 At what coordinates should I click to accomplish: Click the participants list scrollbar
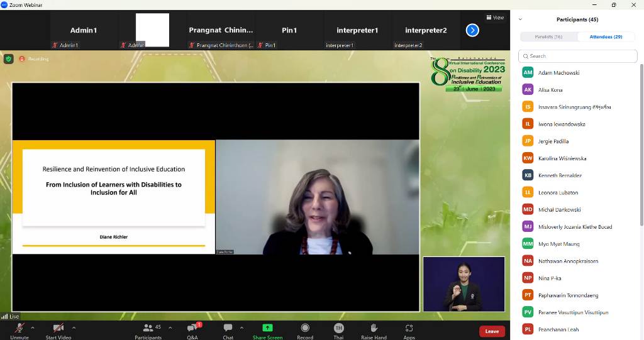(641, 145)
